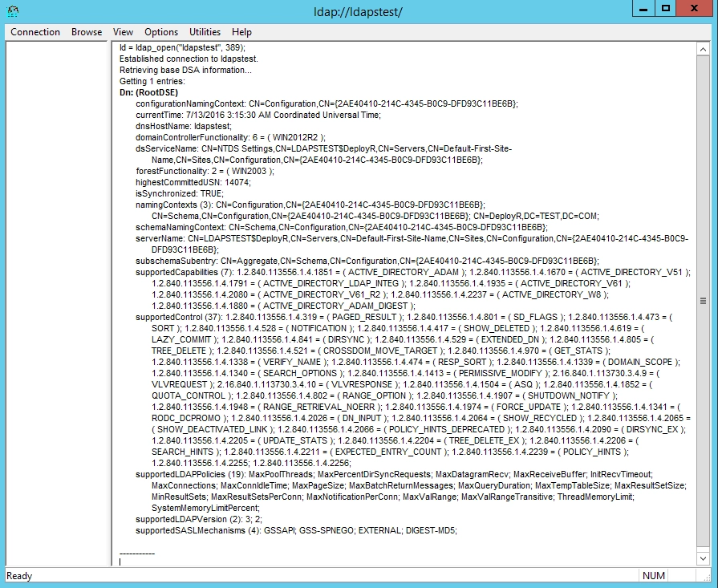Click the ld = ldap_open line

(182, 47)
